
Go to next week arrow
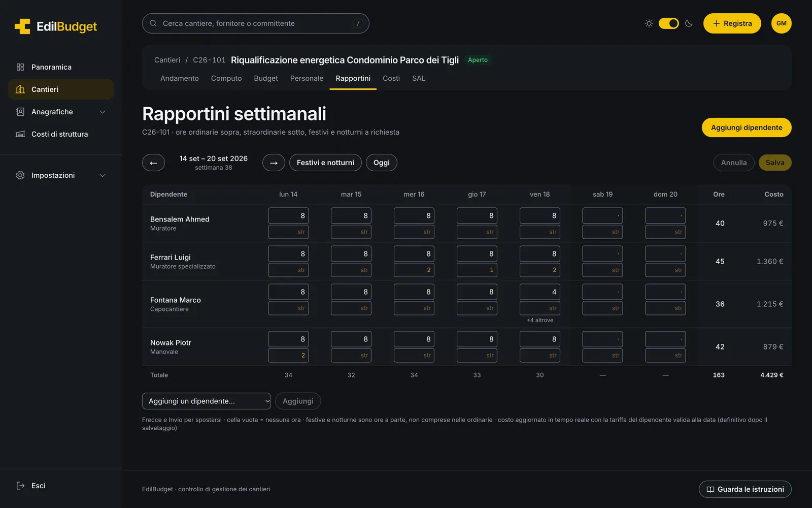tap(274, 163)
